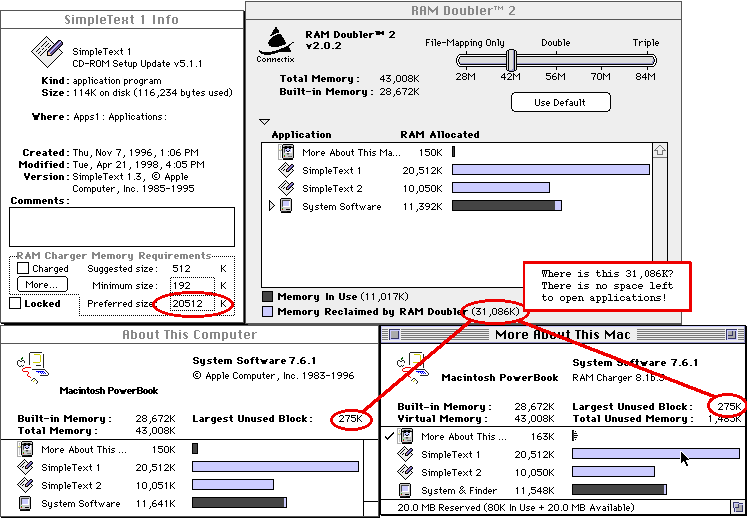Click the 11,548K value for System & Finder
The image size is (747, 518).
coord(535,491)
